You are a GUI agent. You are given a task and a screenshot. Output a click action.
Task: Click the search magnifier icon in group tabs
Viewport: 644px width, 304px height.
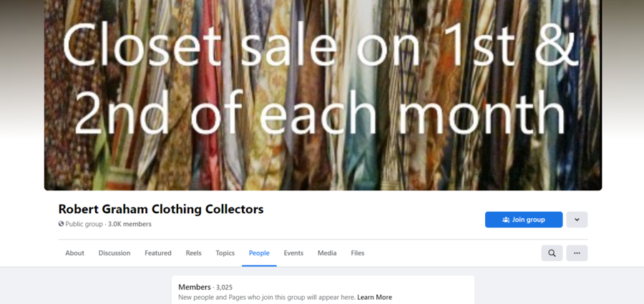552,253
